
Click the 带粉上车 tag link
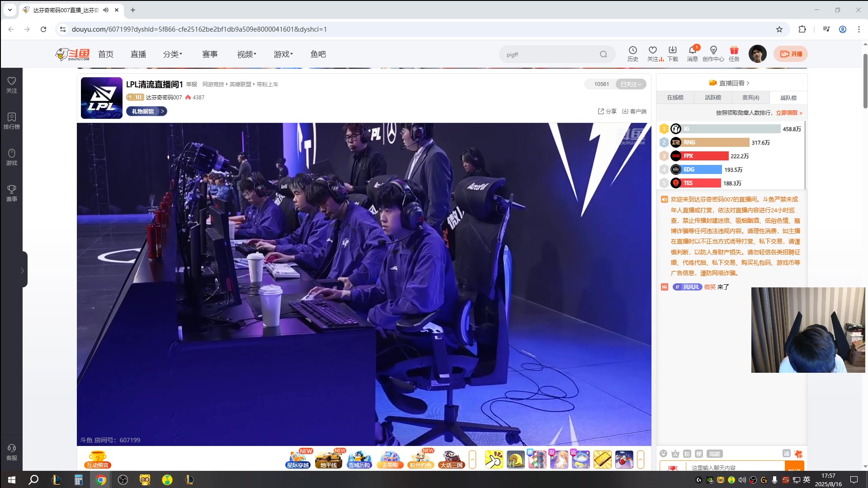click(x=268, y=84)
